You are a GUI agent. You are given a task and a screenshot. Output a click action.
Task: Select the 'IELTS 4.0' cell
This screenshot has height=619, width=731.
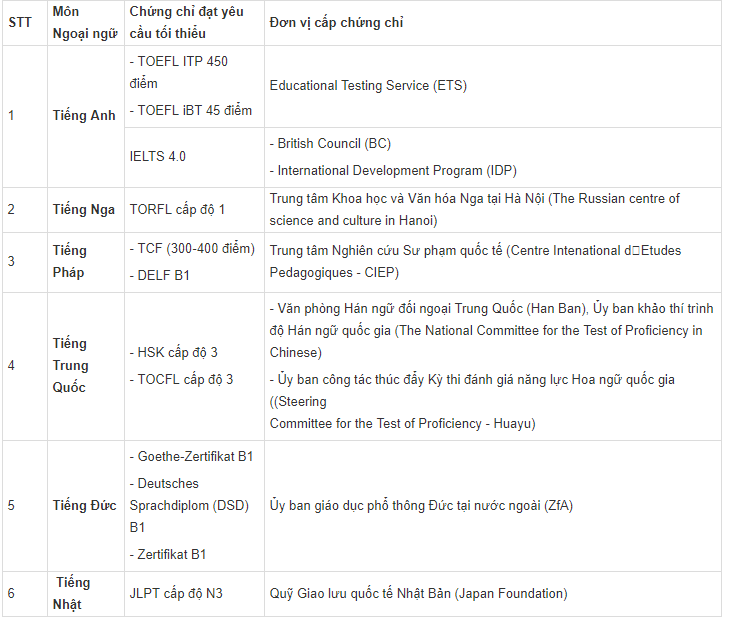(x=158, y=156)
